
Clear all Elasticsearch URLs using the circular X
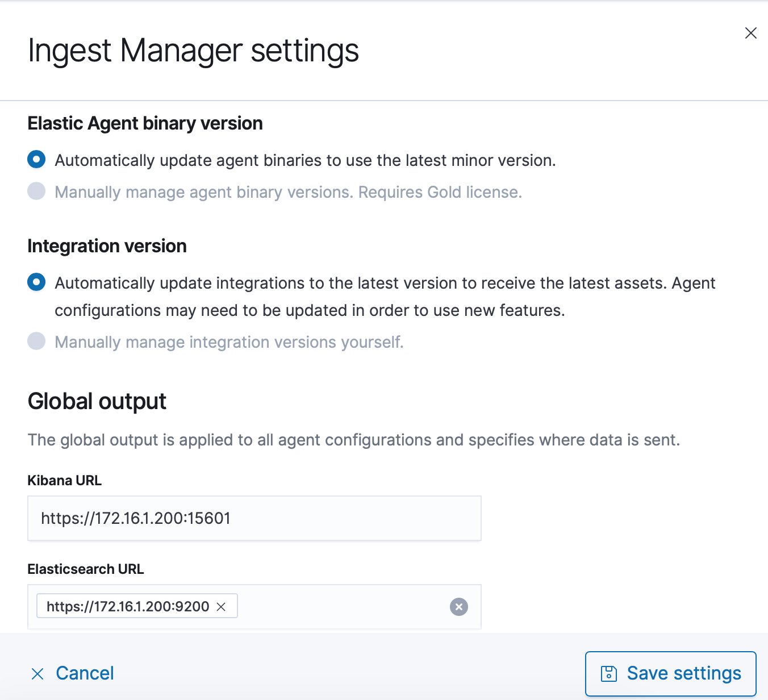(458, 607)
